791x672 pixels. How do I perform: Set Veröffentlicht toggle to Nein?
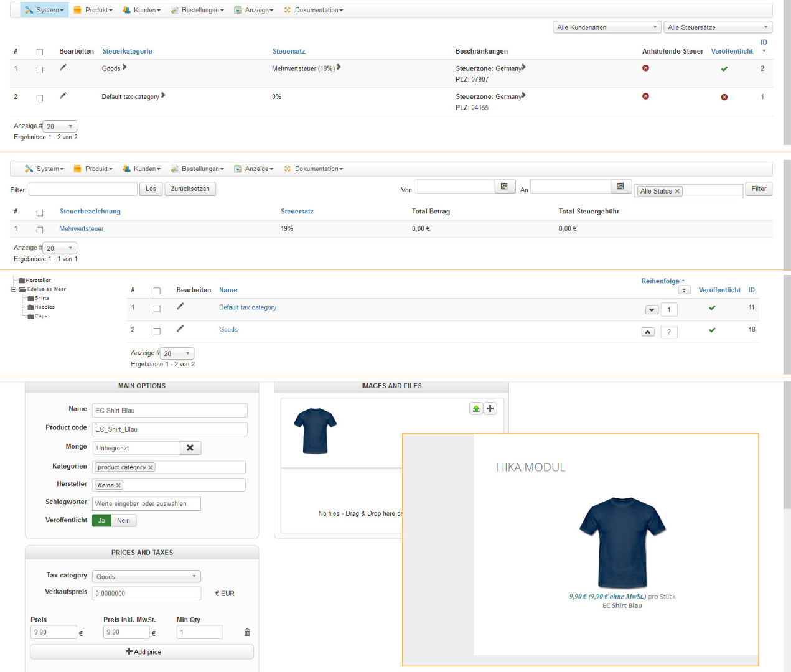(123, 521)
